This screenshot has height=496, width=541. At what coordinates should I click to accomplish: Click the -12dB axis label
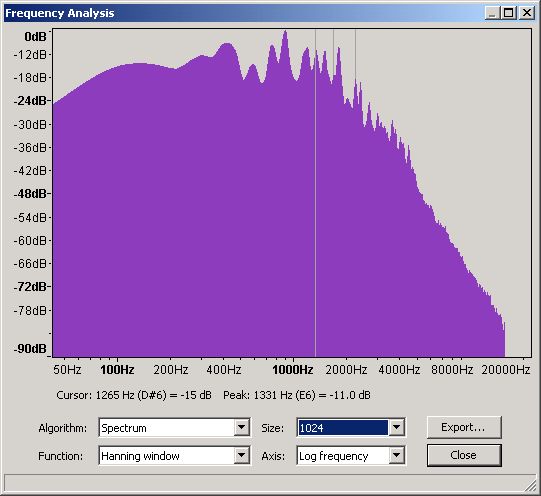pyautogui.click(x=30, y=54)
